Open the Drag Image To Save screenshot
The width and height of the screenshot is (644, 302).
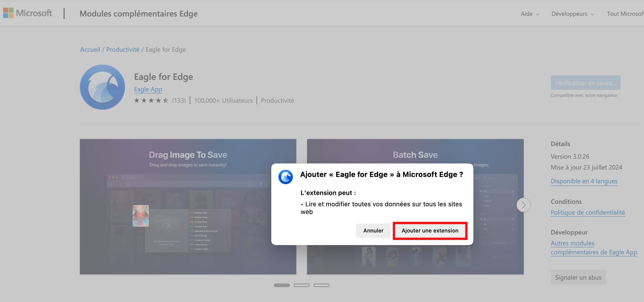point(188,207)
